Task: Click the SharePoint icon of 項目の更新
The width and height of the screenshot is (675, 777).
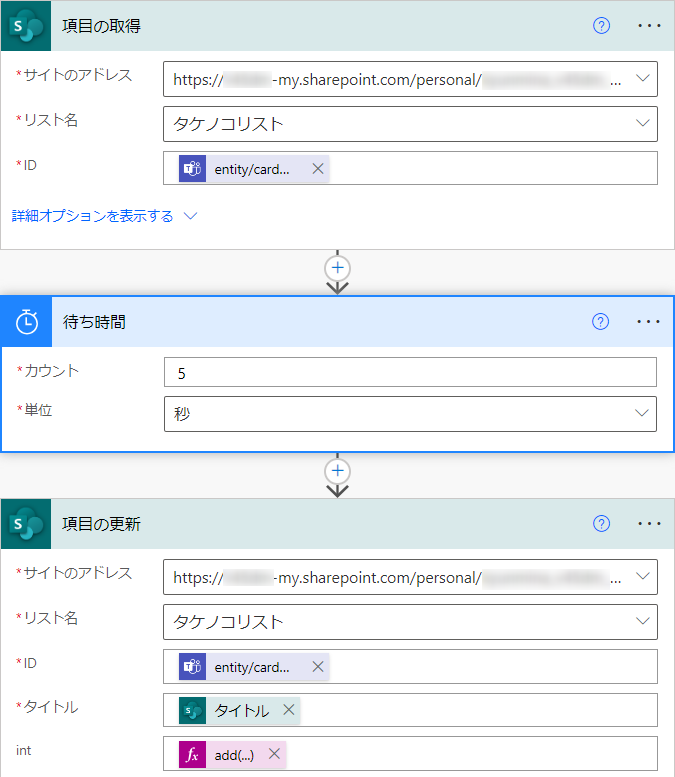Action: [26, 524]
